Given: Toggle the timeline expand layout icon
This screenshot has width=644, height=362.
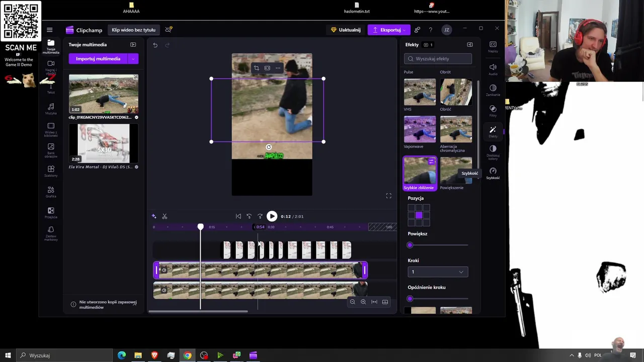Looking at the screenshot, I should [x=385, y=302].
